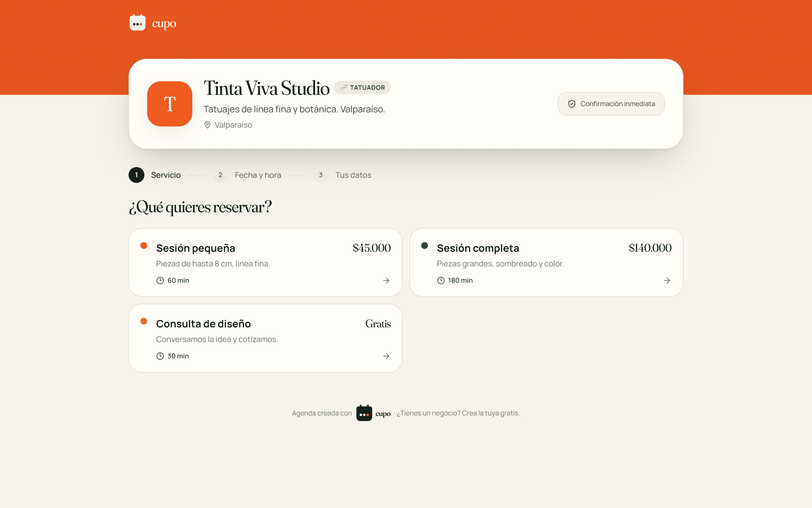
Task: Click the clock icon beside 60 min
Action: tap(160, 281)
